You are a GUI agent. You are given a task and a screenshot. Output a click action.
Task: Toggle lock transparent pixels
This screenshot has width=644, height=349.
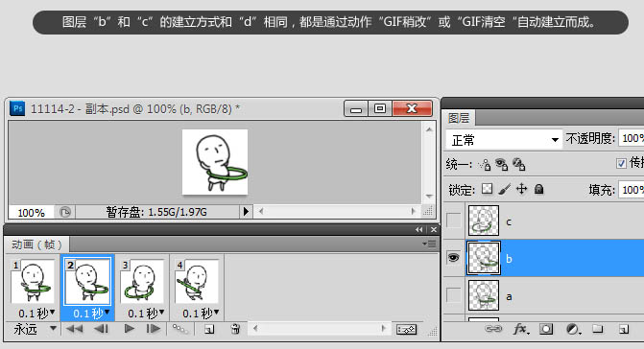pyautogui.click(x=487, y=189)
